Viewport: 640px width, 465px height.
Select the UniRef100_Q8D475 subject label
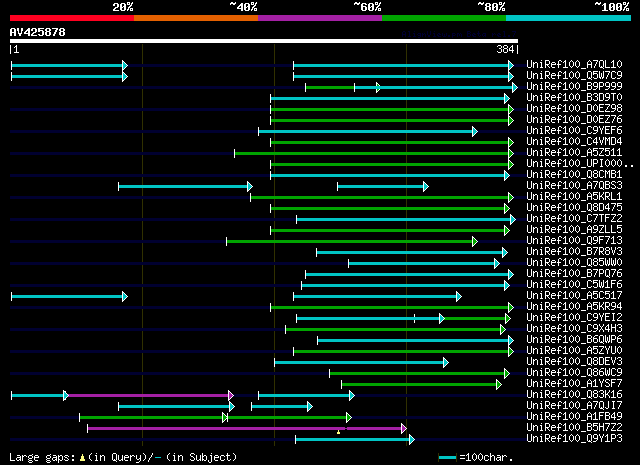(x=574, y=207)
